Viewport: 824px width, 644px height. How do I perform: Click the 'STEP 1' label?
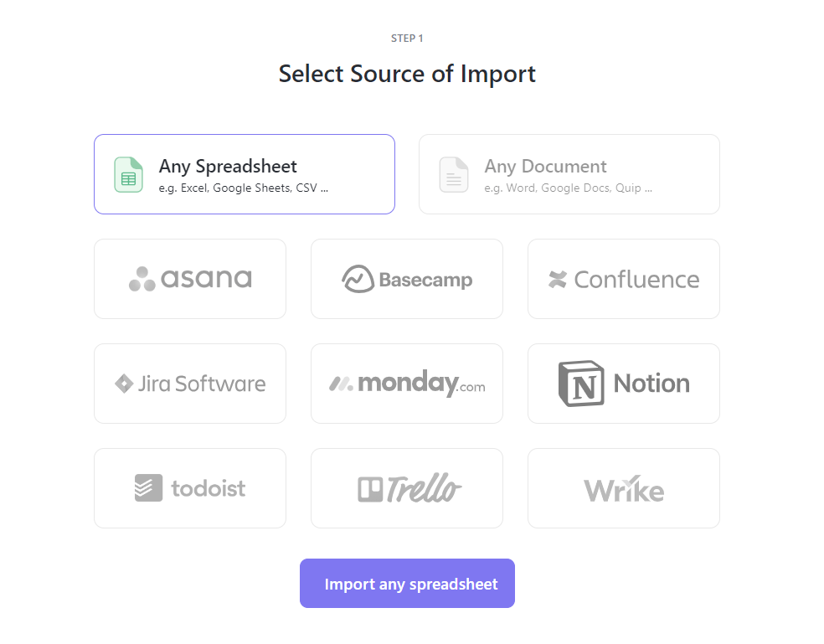pos(406,38)
